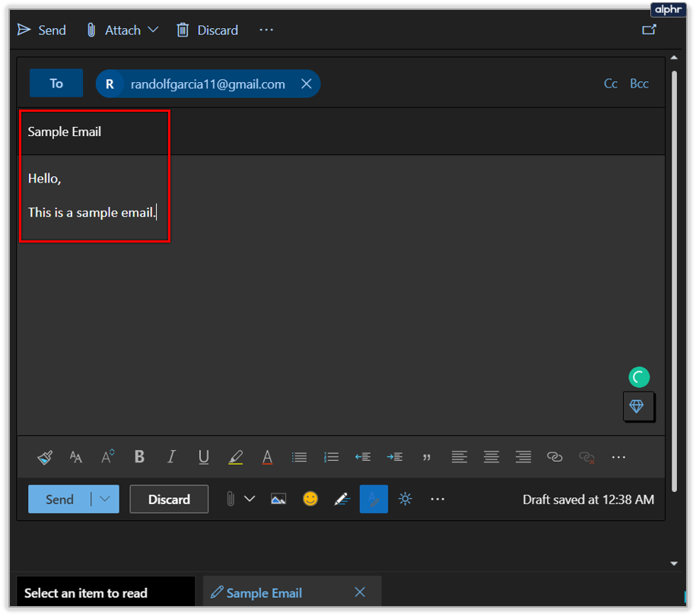Open the attachment dropdown arrow beside the paperclip
The height and width of the screenshot is (616, 696).
(250, 499)
